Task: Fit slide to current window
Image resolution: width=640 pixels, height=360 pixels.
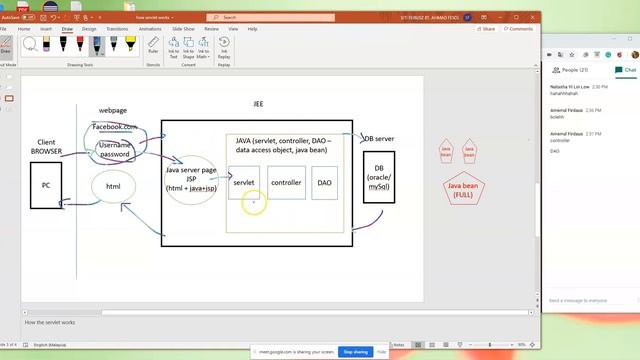Action: pyautogui.click(x=532, y=345)
